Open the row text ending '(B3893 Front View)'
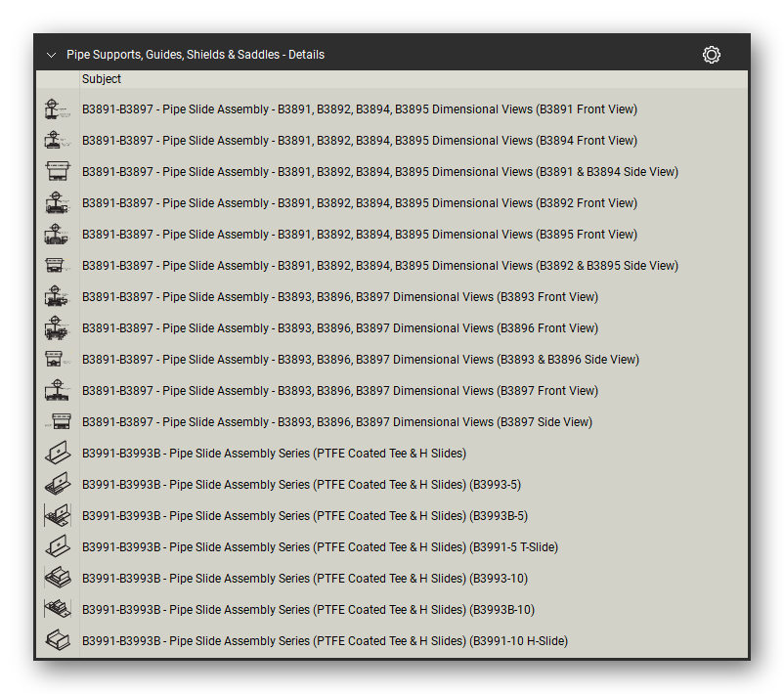Viewport: 784px width, 694px height. pos(340,297)
